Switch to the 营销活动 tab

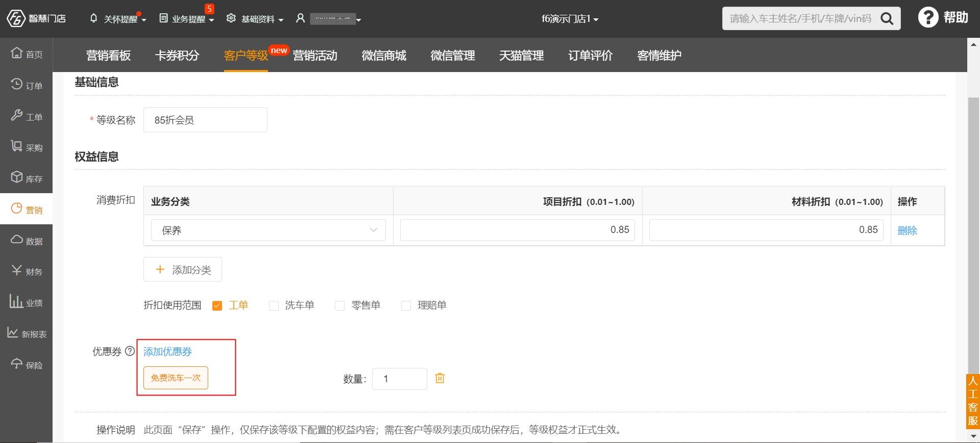(x=315, y=55)
